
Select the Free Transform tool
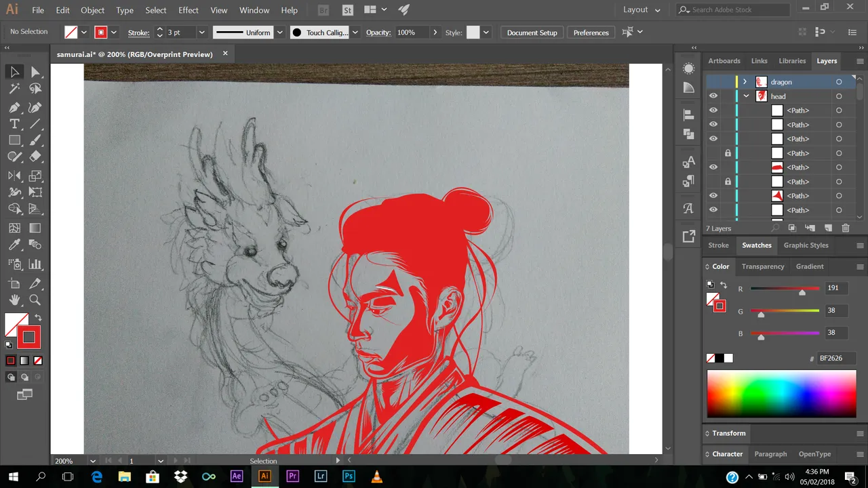[x=35, y=192]
